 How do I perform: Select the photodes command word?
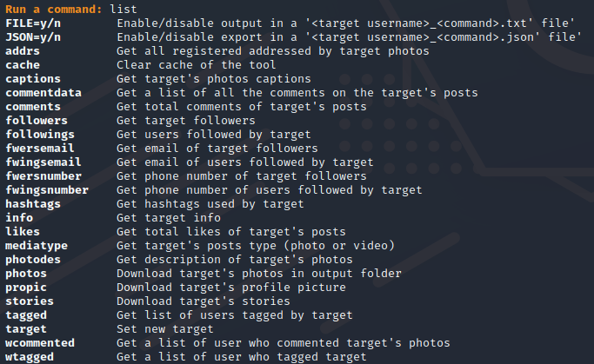(33, 260)
